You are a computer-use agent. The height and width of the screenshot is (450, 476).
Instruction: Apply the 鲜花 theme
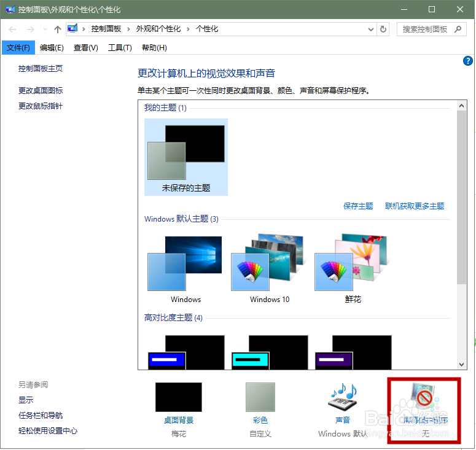[353, 268]
